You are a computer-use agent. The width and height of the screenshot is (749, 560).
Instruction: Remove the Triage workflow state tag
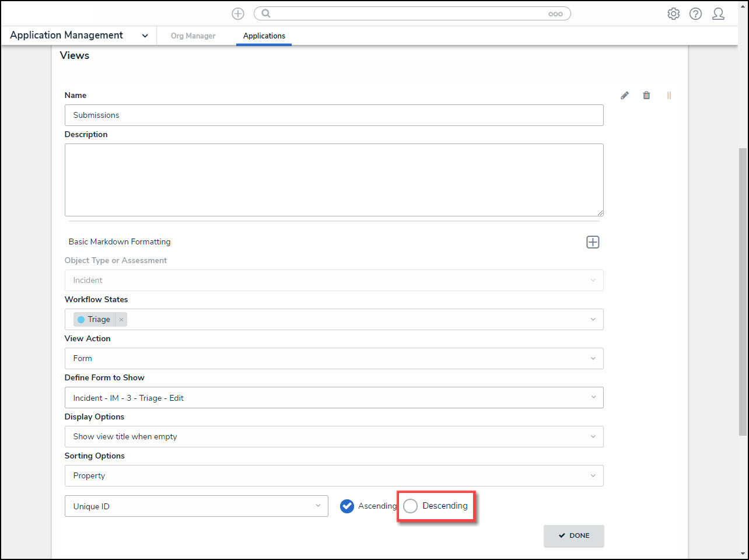[x=121, y=320]
